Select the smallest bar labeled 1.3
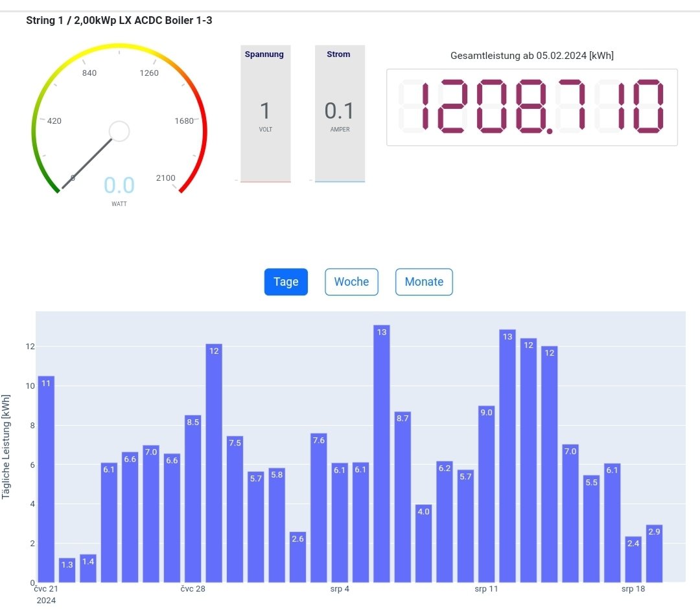This screenshot has height=609, width=700. click(67, 570)
